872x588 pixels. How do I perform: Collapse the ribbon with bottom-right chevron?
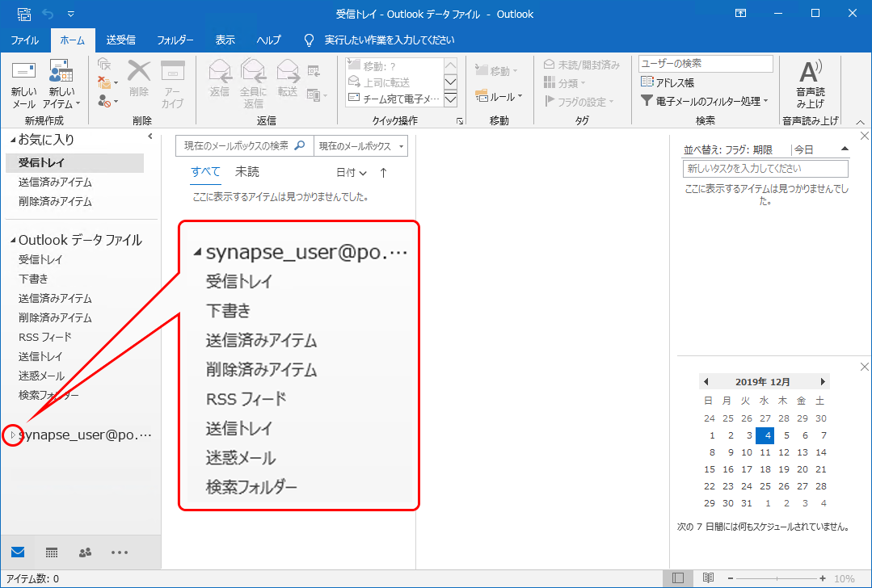[x=861, y=122]
